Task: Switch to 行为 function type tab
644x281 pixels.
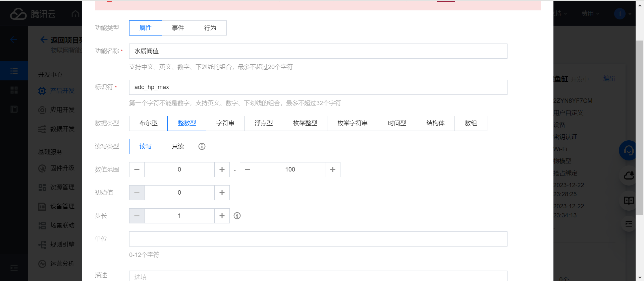Action: (x=210, y=28)
